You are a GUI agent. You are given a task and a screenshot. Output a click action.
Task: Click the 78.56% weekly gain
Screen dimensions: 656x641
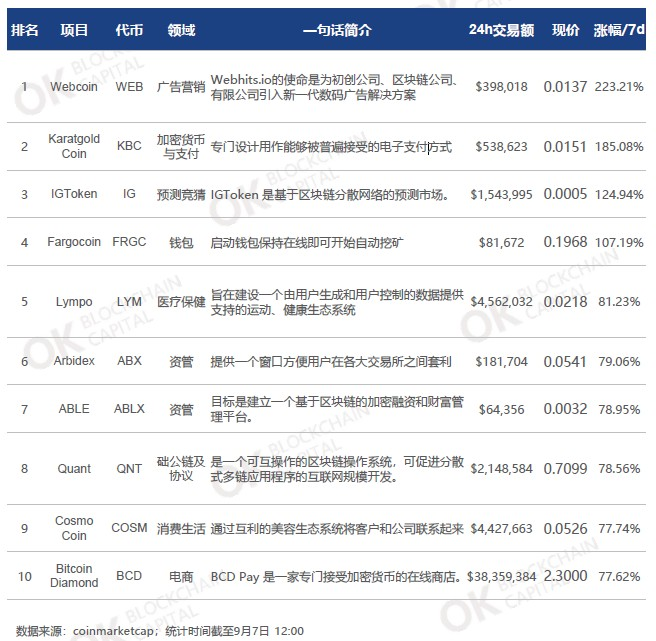click(619, 469)
